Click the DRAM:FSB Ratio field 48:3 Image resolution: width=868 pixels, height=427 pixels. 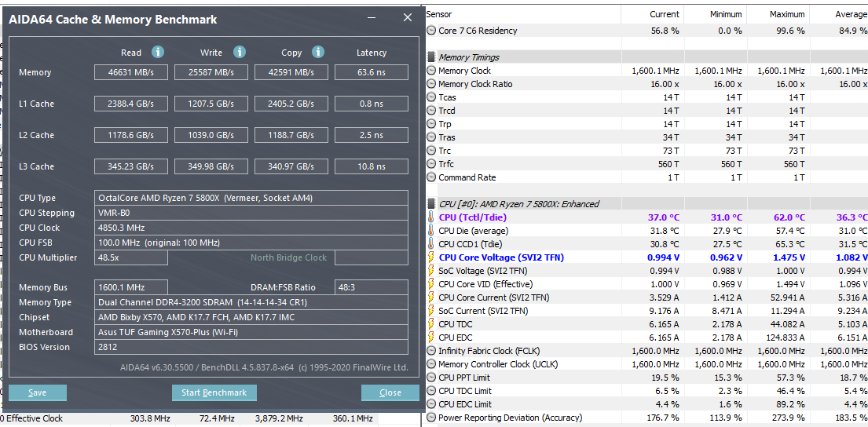(372, 287)
